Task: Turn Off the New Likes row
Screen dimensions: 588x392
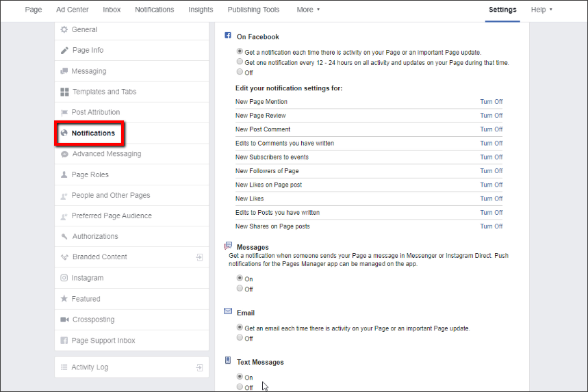Action: click(x=491, y=198)
